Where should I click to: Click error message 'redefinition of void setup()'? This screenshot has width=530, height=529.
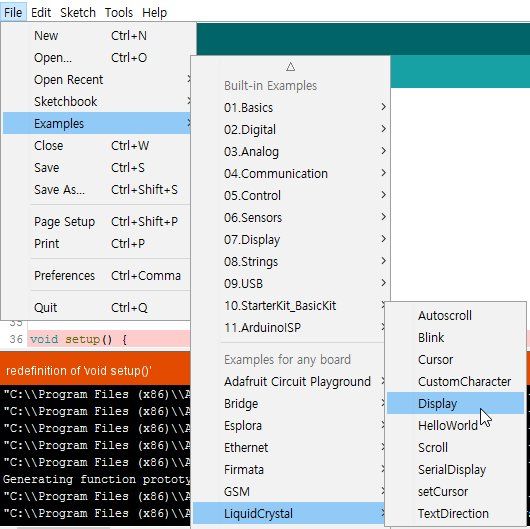pyautogui.click(x=79, y=371)
